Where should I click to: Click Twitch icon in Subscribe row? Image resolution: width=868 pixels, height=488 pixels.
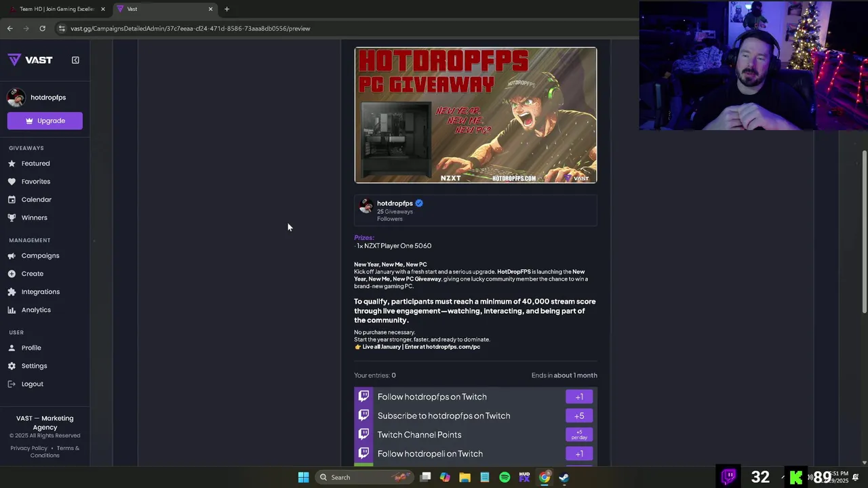tap(364, 415)
